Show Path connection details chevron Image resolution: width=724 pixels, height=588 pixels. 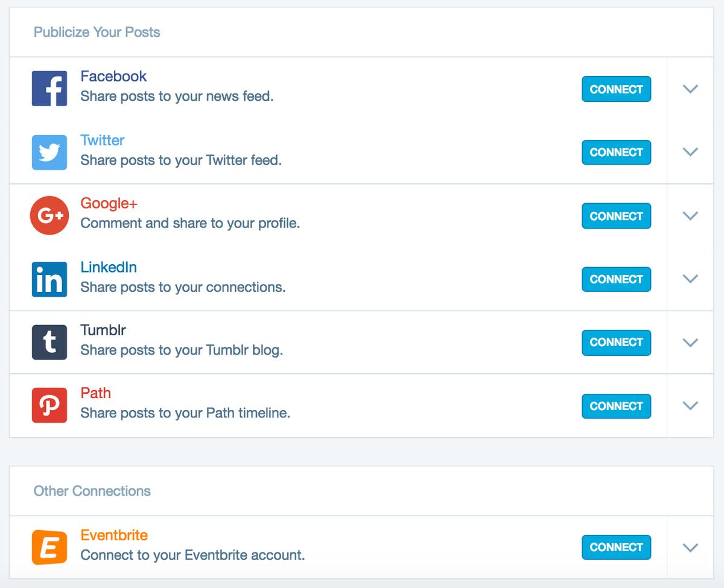690,405
